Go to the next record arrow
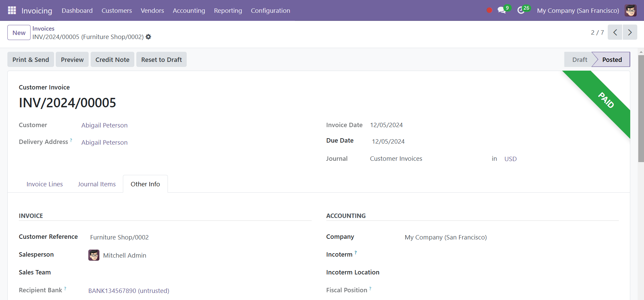644x300 pixels. coord(630,32)
